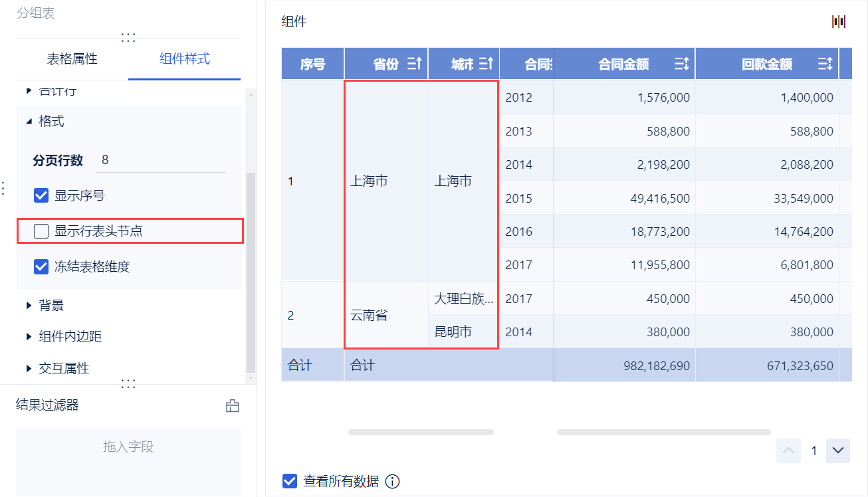
Task: Click the horizontal scrollbar under the frozen columns
Action: [421, 432]
